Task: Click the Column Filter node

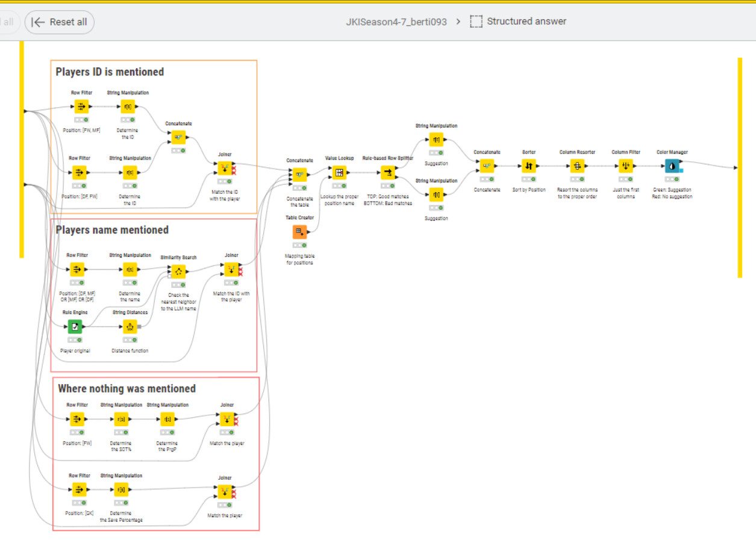Action: (x=626, y=166)
